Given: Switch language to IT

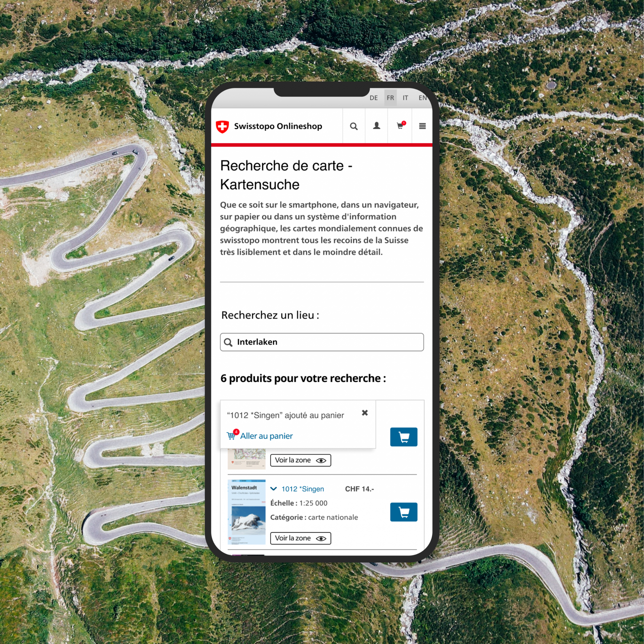Looking at the screenshot, I should tap(405, 98).
